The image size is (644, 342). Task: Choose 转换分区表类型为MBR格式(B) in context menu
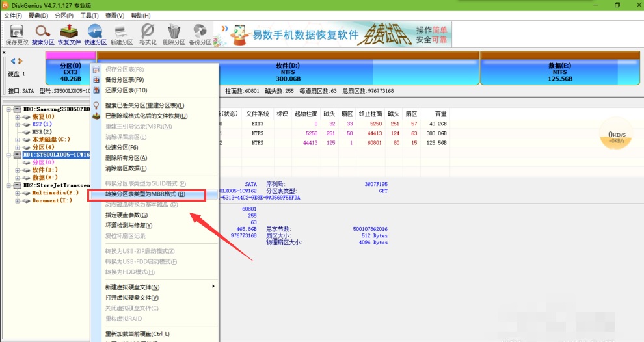(154, 194)
